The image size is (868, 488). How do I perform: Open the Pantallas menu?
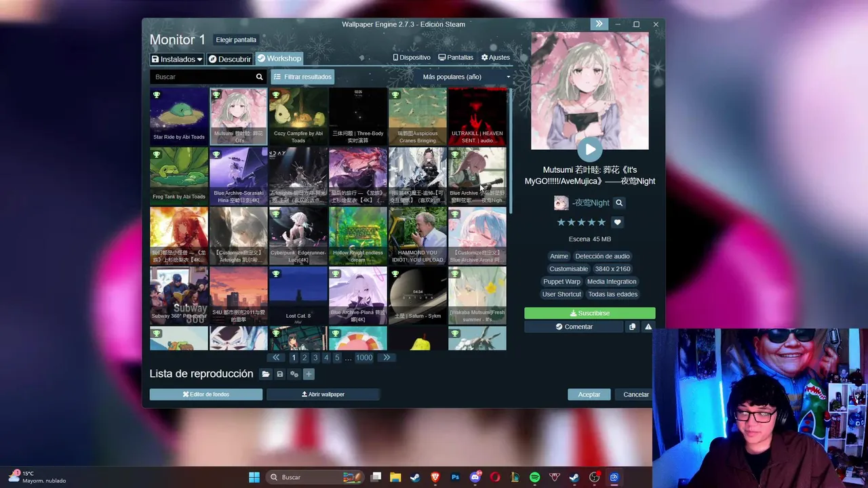tap(456, 58)
